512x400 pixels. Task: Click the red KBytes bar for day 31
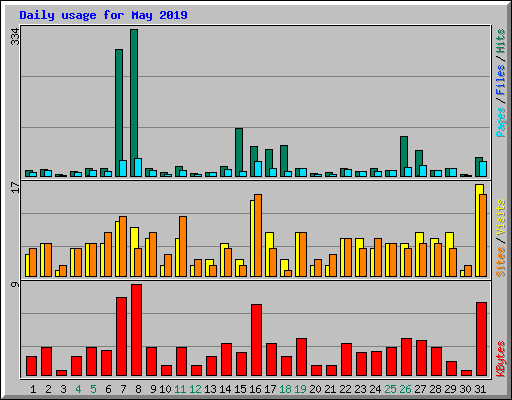(481, 339)
